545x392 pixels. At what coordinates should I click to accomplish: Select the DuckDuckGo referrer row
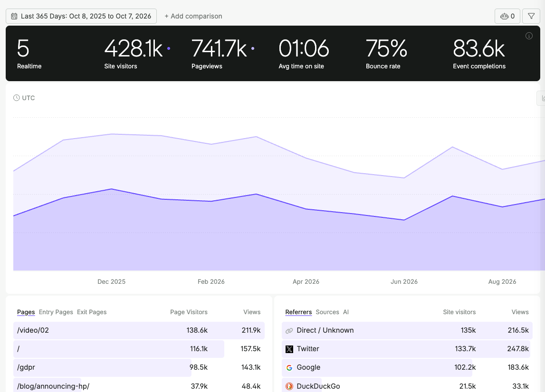coord(407,386)
